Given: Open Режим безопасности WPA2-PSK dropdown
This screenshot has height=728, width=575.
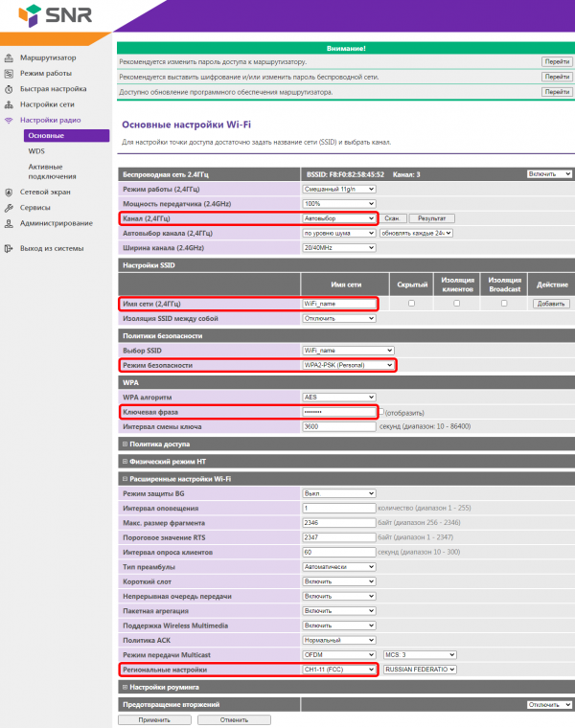Looking at the screenshot, I should [348, 365].
